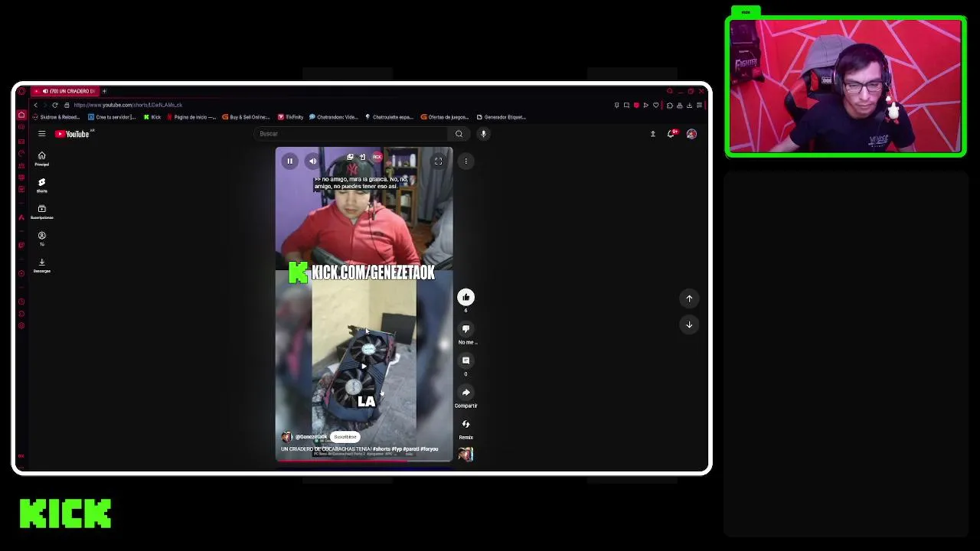Open the TikFinity bookmark

pos(291,117)
